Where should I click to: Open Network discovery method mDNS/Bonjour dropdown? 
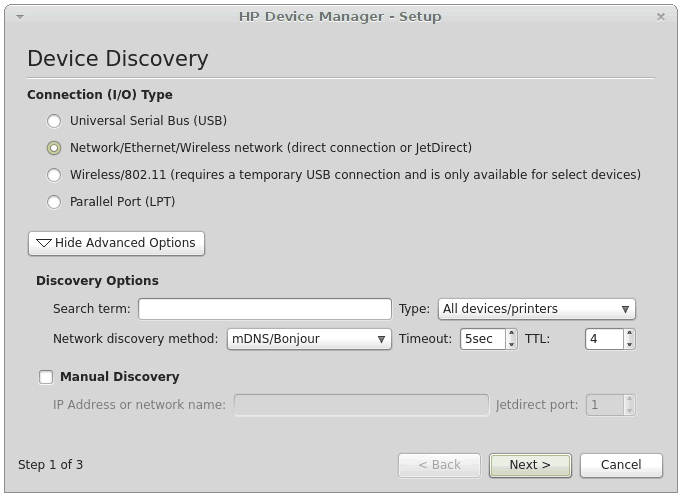pyautogui.click(x=309, y=339)
